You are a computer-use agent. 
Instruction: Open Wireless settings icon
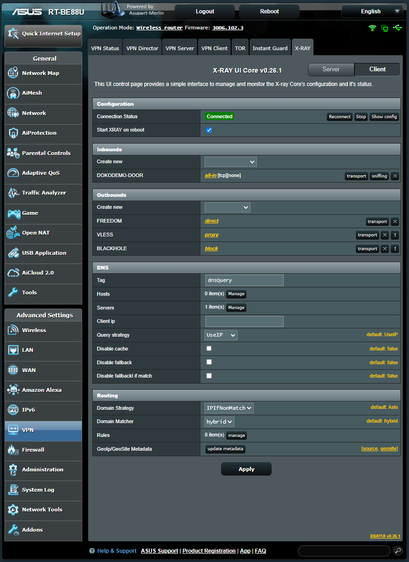13,330
